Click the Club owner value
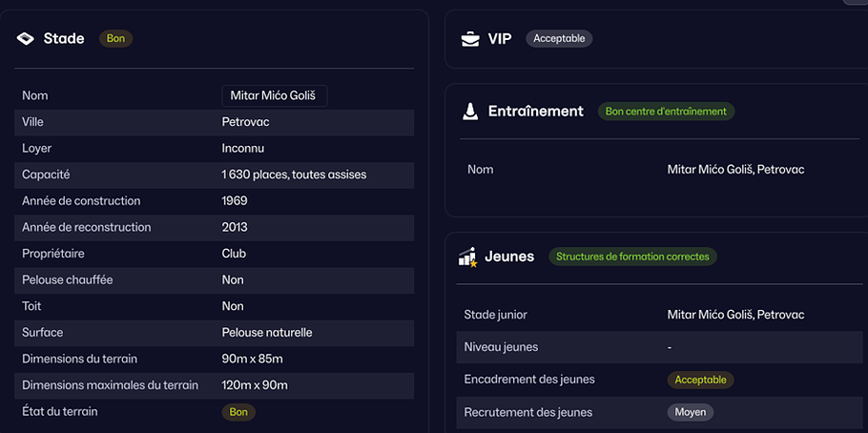The image size is (868, 433). [234, 254]
